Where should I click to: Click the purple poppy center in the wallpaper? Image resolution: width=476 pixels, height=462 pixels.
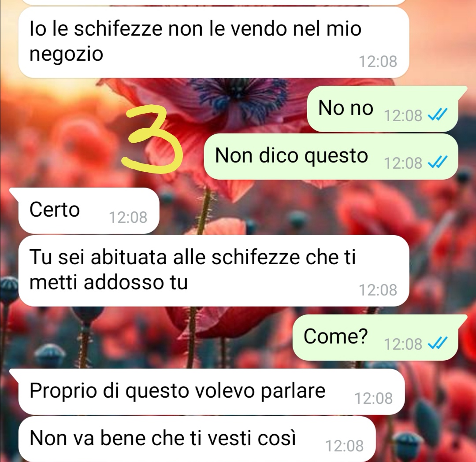[240, 94]
